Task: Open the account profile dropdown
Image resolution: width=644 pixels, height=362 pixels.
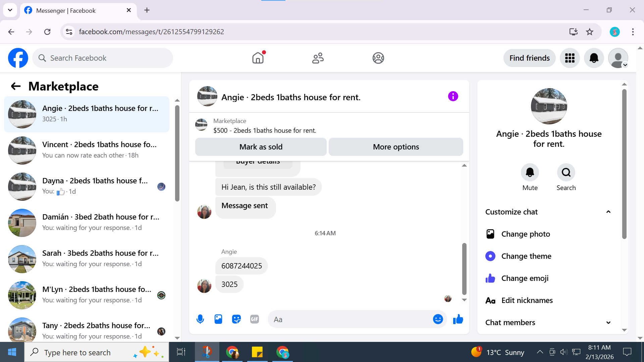Action: (618, 58)
